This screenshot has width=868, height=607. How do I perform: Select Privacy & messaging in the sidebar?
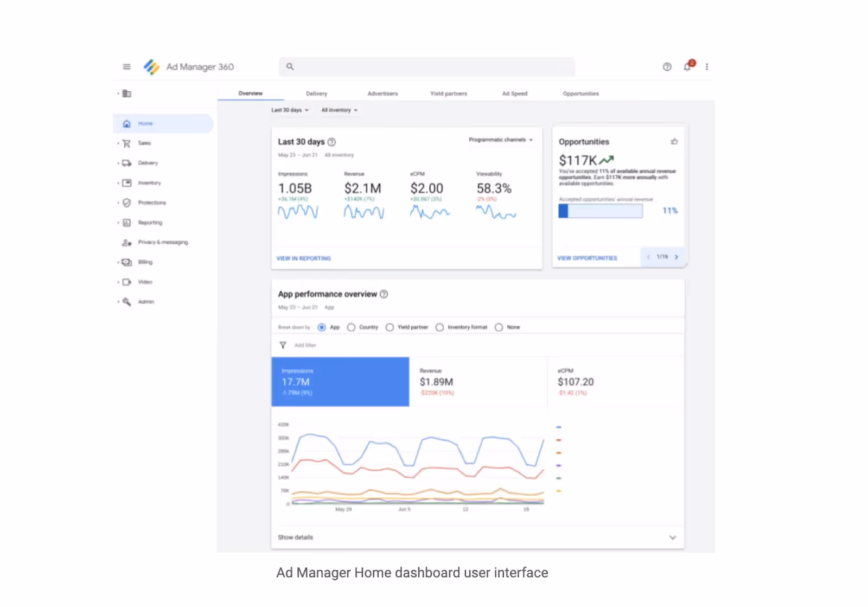(162, 242)
